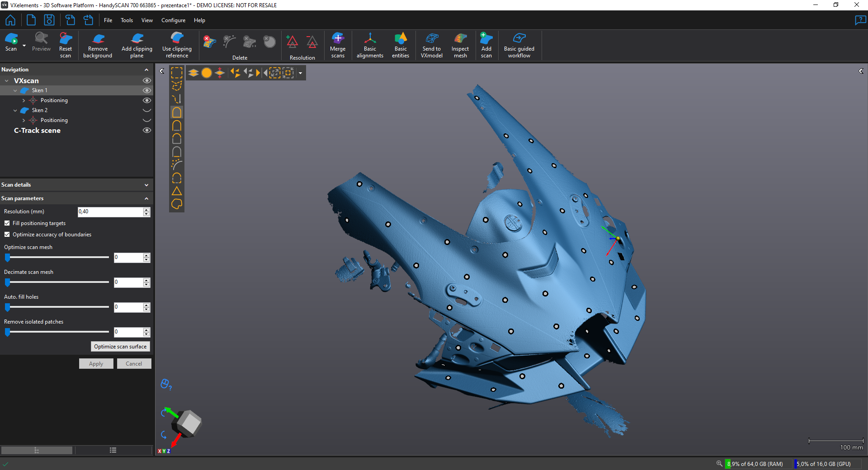Collapse the Sken 1 tree node
The width and height of the screenshot is (868, 470).
[x=15, y=90]
